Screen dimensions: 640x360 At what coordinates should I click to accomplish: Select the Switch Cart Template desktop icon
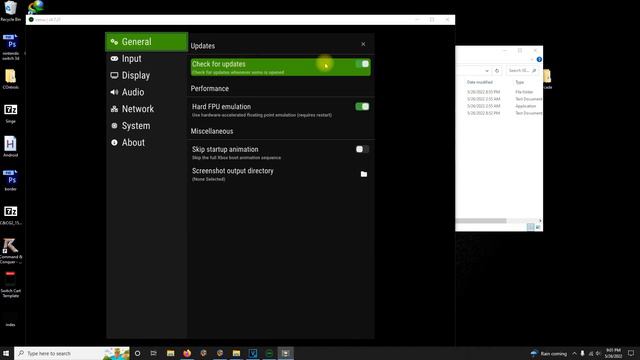tap(11, 284)
